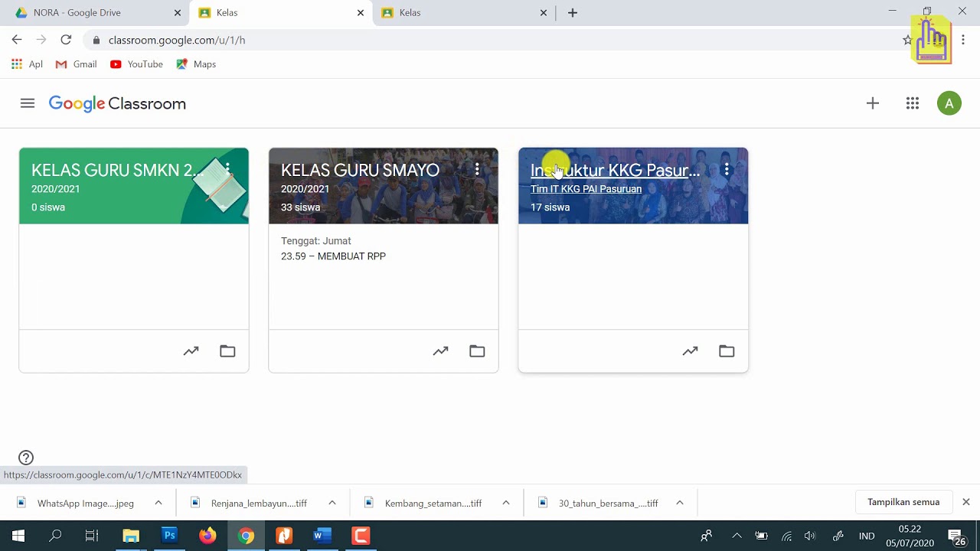
Task: Open the Classroom main menu hamburger
Action: click(28, 103)
